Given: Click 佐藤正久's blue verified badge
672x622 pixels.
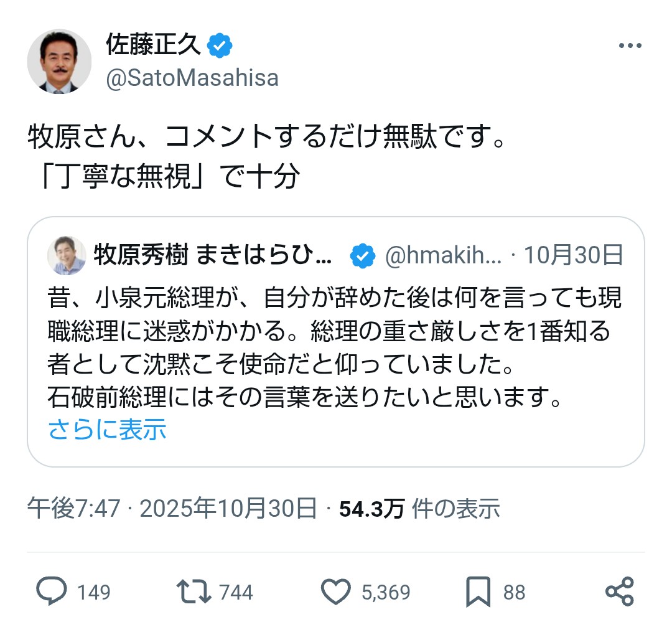Looking at the screenshot, I should [x=220, y=45].
